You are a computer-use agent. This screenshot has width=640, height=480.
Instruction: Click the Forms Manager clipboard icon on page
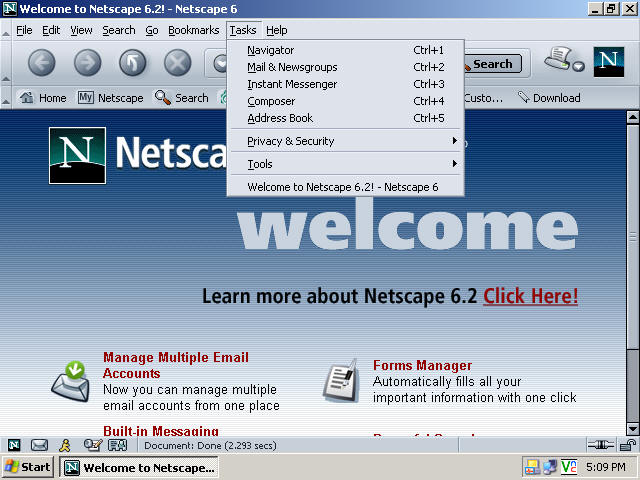point(341,380)
